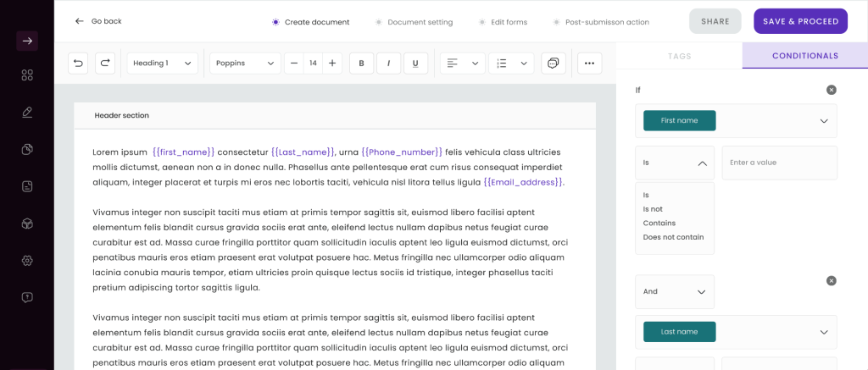
Task: Click the Header section label
Action: [x=122, y=116]
